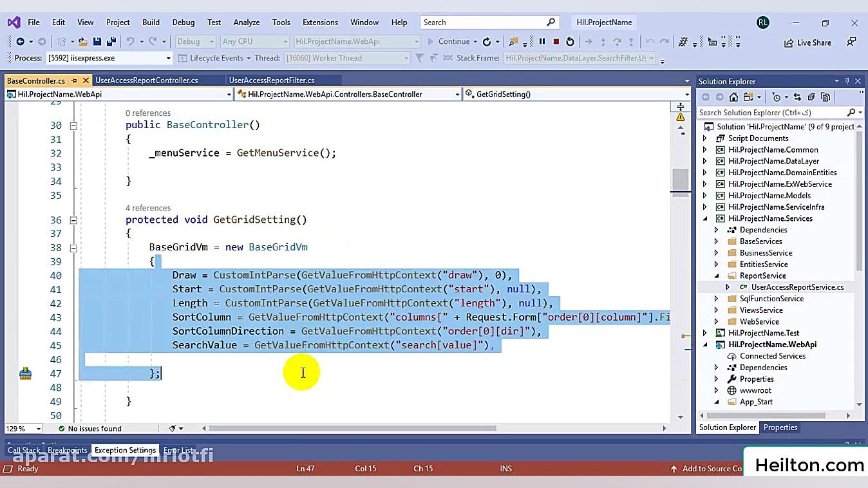Screen dimensions: 868x488
Task: Click the Continue play arrow
Action: [431, 42]
